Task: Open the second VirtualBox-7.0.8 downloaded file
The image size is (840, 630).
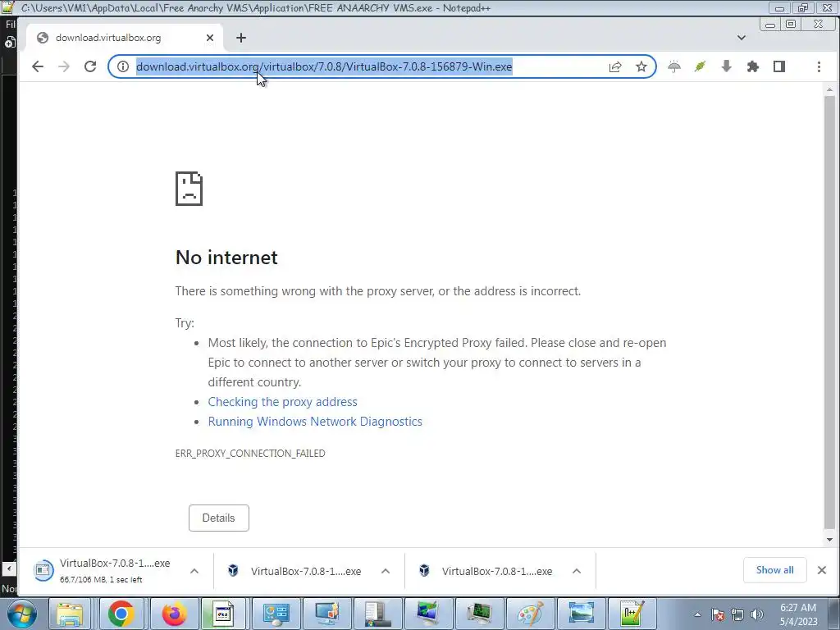Action: tap(294, 571)
